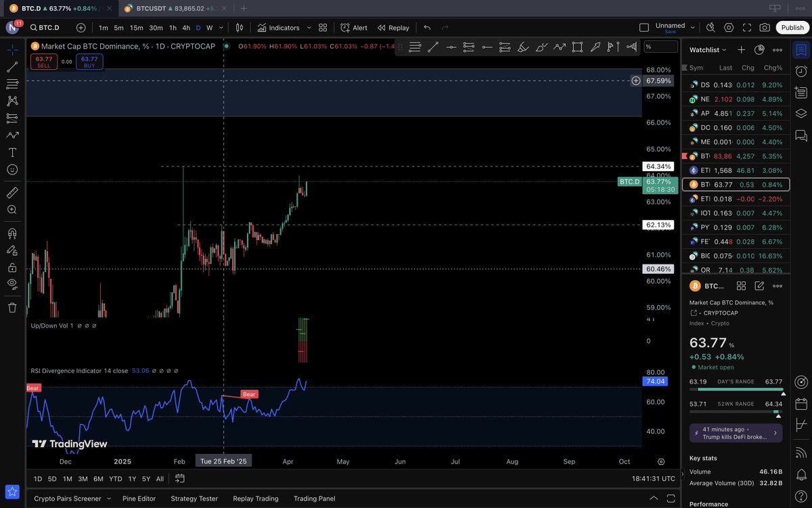Activate the zoom in tool
This screenshot has height=508, width=812.
[x=12, y=210]
